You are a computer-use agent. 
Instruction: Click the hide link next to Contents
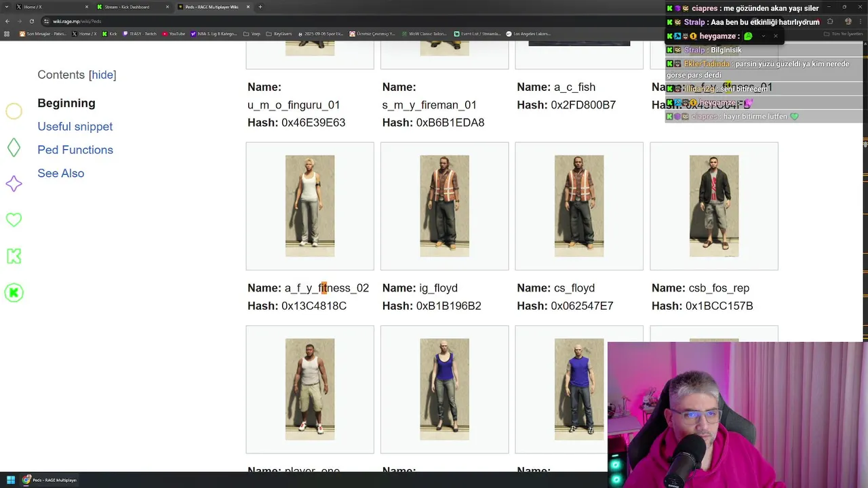[102, 75]
